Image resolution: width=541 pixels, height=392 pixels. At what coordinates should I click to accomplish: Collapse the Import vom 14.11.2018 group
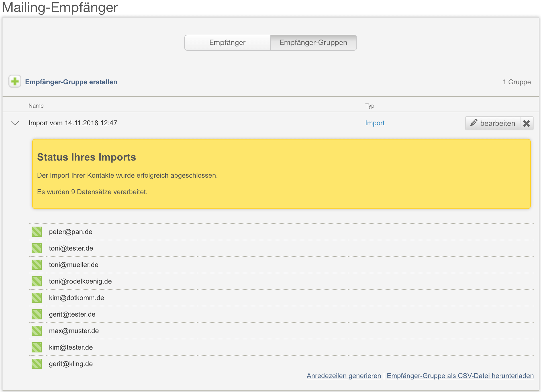pyautogui.click(x=15, y=123)
